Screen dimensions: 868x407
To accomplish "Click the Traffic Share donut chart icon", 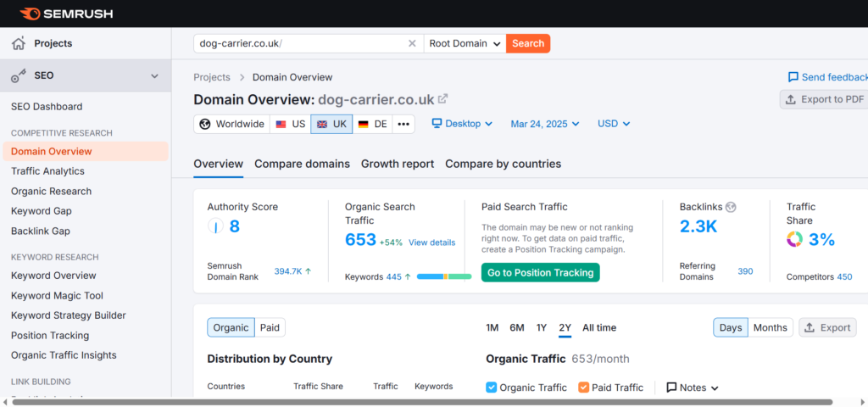I will pos(794,239).
